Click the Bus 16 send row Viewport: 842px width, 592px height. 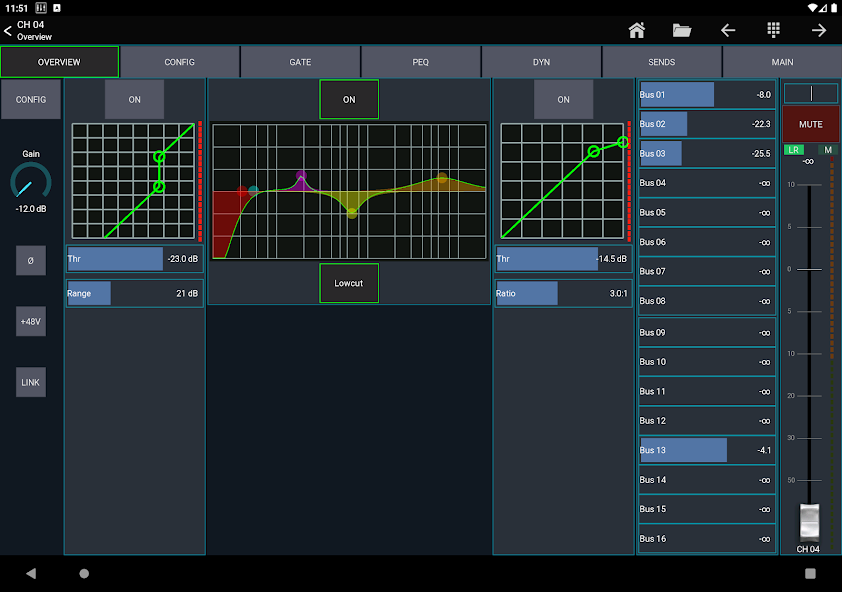point(707,539)
